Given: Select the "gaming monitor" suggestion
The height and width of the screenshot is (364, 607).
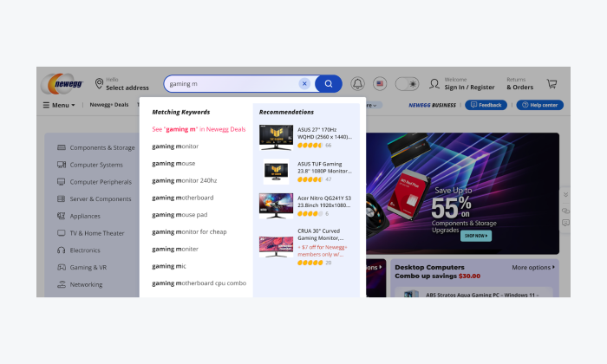Looking at the screenshot, I should point(175,146).
